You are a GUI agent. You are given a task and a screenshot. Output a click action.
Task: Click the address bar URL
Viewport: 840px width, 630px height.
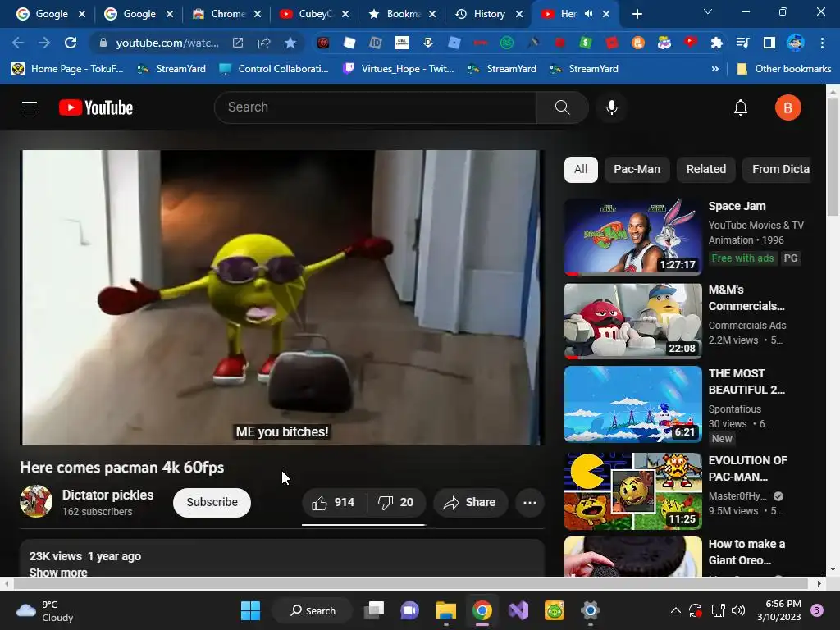click(x=167, y=43)
